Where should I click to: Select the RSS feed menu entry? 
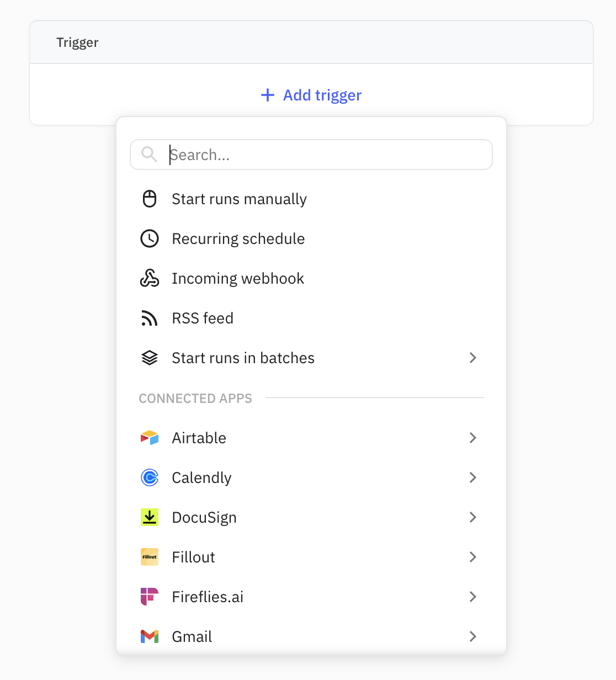(203, 318)
